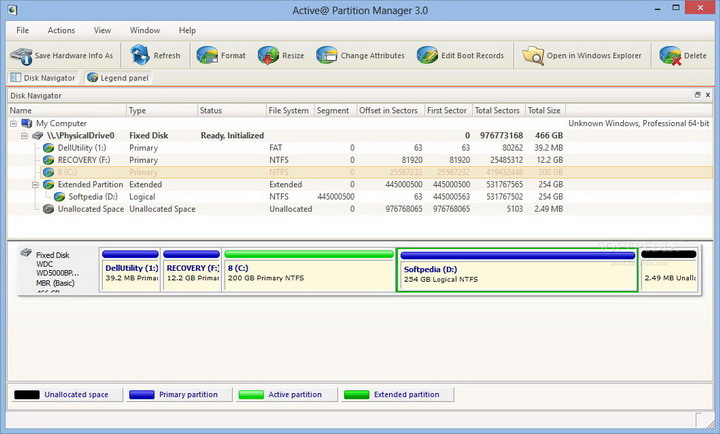Click the My Computer icon in tree
720x434 pixels.
tap(27, 123)
